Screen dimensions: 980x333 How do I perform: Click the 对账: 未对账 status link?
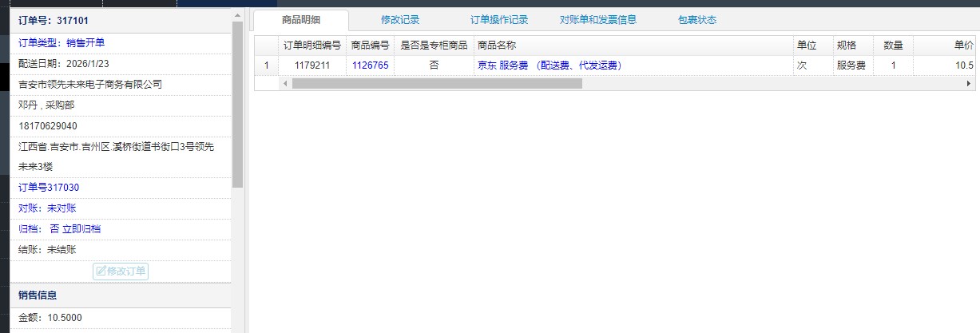pyautogui.click(x=47, y=208)
